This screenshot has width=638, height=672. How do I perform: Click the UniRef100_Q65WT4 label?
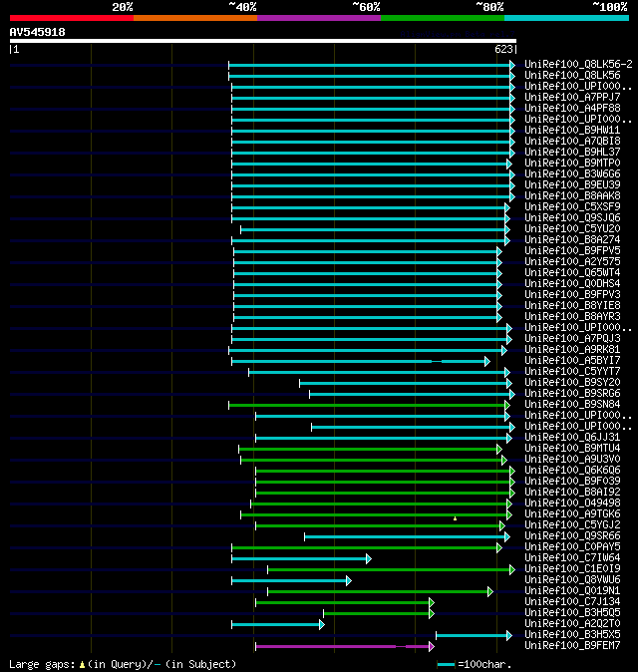point(572,273)
